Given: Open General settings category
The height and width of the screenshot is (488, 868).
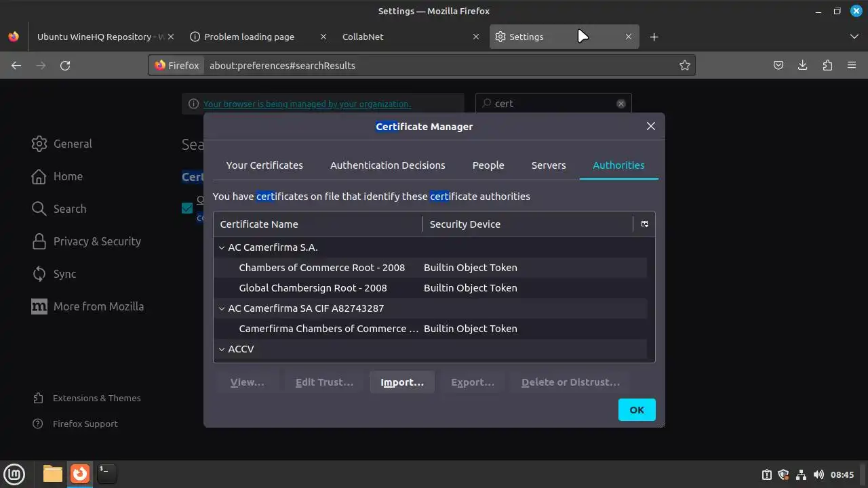Looking at the screenshot, I should tap(62, 144).
